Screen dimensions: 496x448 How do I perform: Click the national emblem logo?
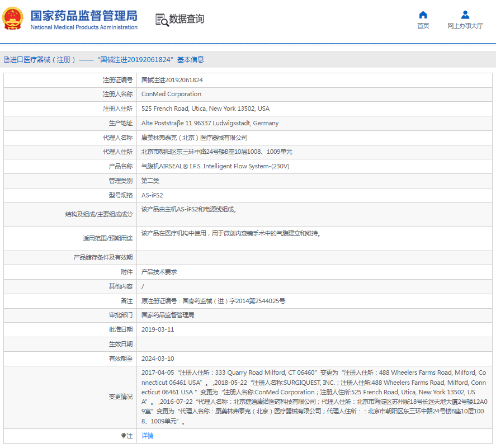point(13,18)
